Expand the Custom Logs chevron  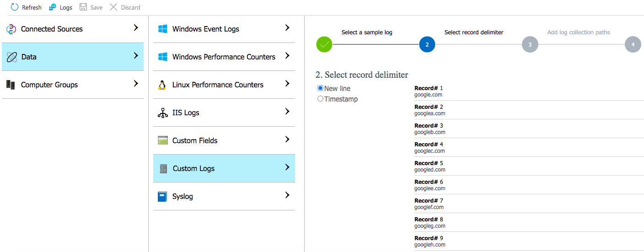(287, 167)
